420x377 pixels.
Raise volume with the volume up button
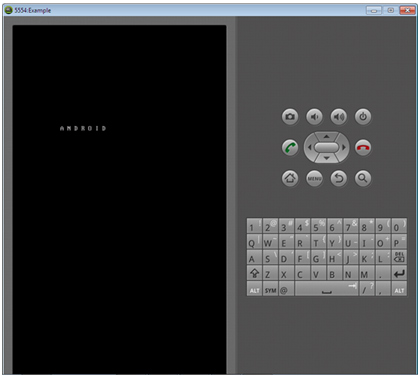pyautogui.click(x=339, y=117)
